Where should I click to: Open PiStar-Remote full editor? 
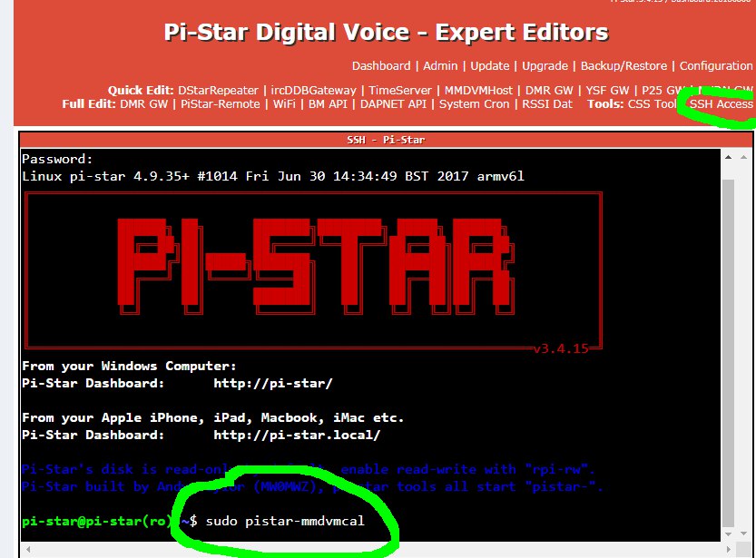(220, 104)
